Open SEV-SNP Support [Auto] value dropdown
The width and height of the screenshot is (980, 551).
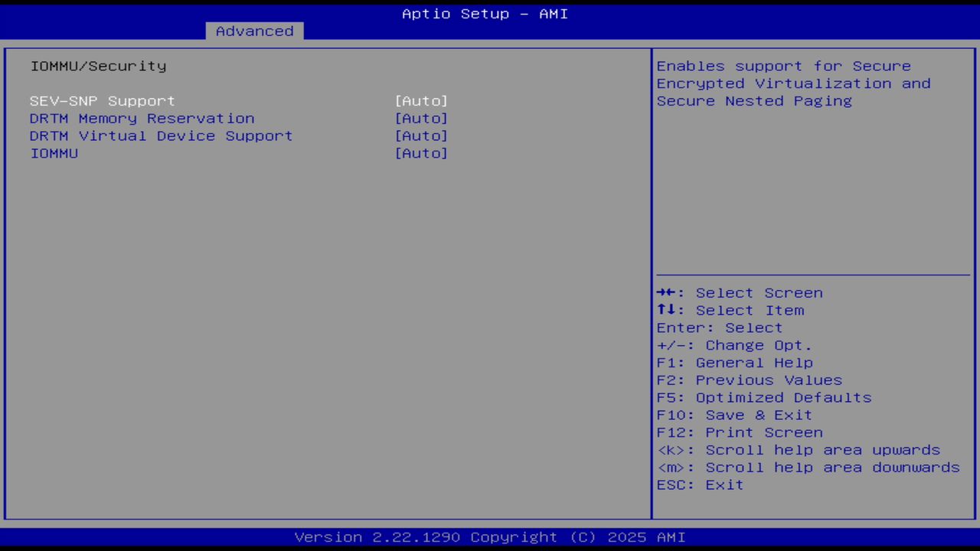click(421, 101)
